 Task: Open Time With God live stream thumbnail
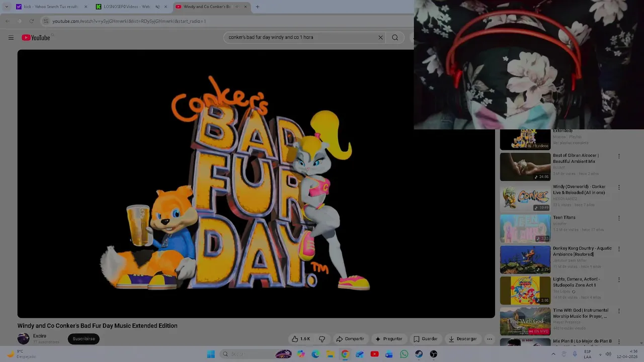tap(525, 321)
